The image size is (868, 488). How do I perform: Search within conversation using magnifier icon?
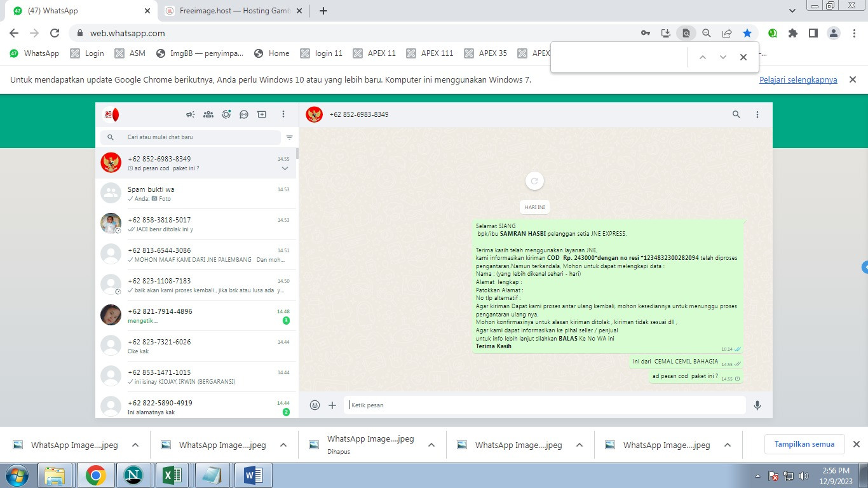tap(736, 114)
